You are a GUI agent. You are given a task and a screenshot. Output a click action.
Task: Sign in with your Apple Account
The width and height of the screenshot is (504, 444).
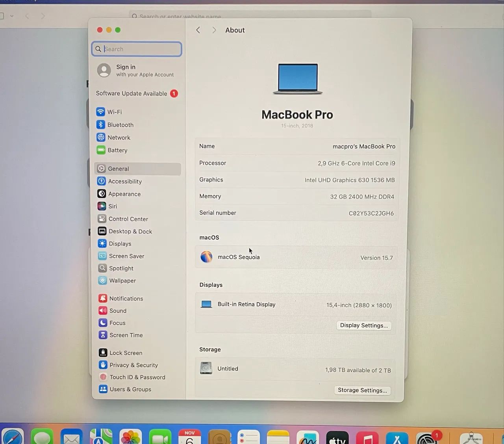click(x=137, y=71)
